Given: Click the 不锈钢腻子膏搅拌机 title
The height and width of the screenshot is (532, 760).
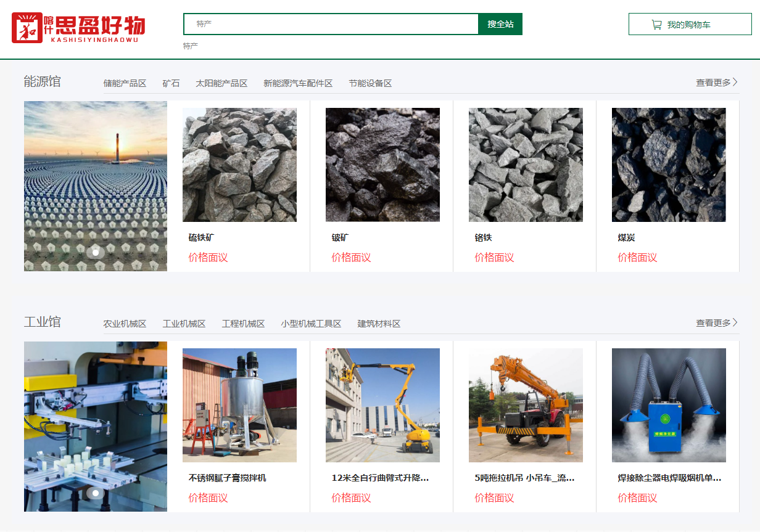Looking at the screenshot, I should (227, 478).
